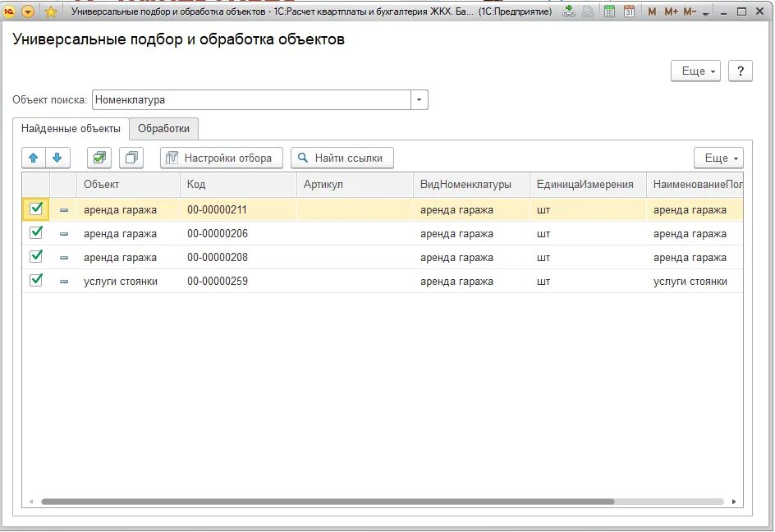Image resolution: width=775 pixels, height=532 pixels.
Task: Expand the title bar small arrow menu
Action: [x=706, y=13]
